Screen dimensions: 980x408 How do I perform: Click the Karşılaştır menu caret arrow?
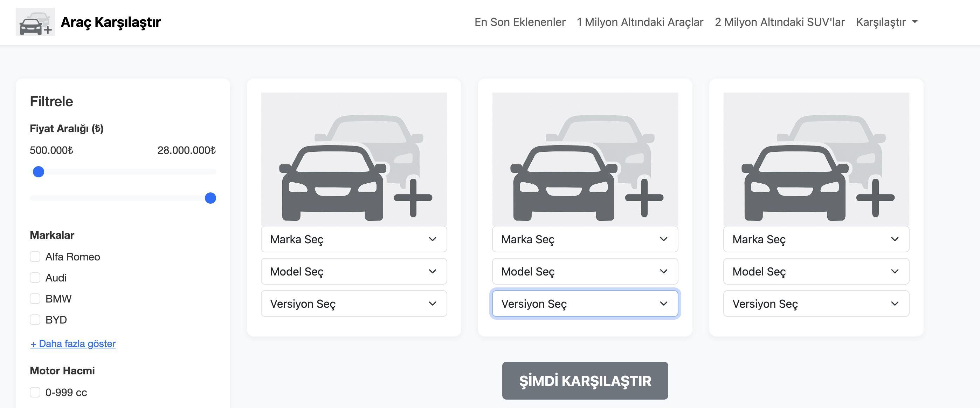point(915,22)
